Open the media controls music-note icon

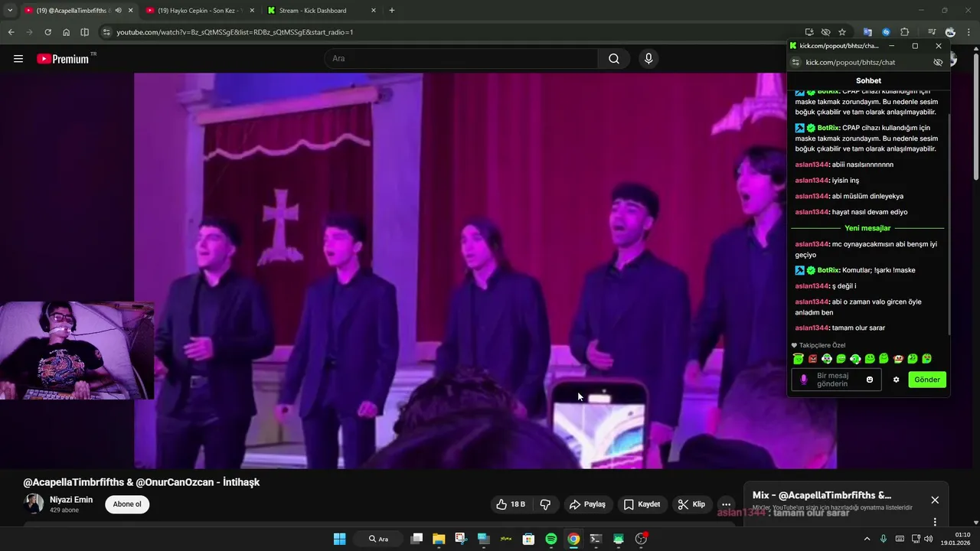tap(932, 32)
